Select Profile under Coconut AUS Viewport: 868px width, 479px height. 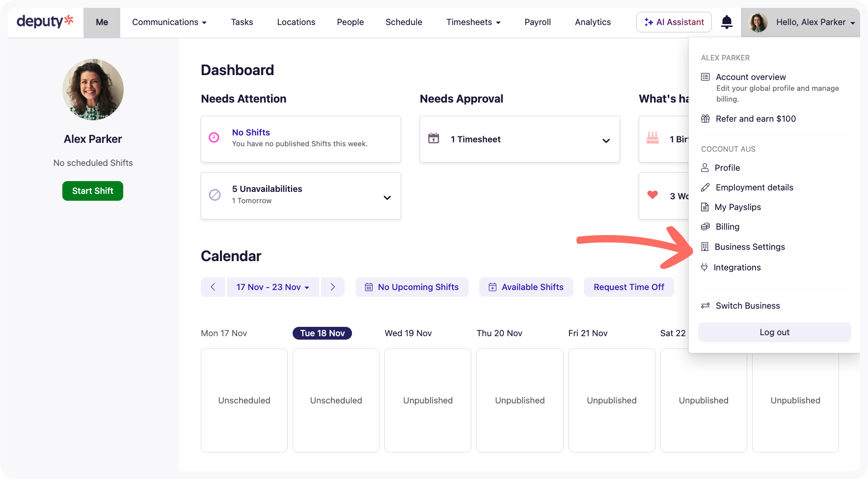(727, 167)
